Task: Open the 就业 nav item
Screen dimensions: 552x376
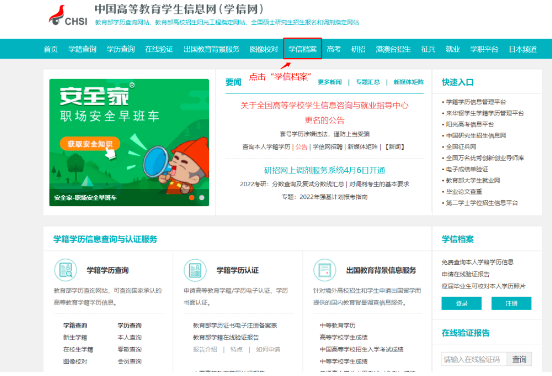Action: click(x=453, y=49)
